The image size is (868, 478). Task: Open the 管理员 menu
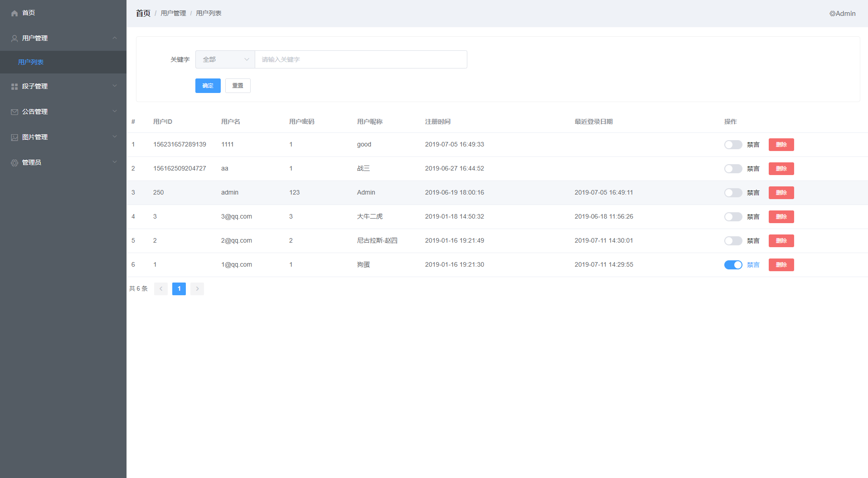pos(63,162)
